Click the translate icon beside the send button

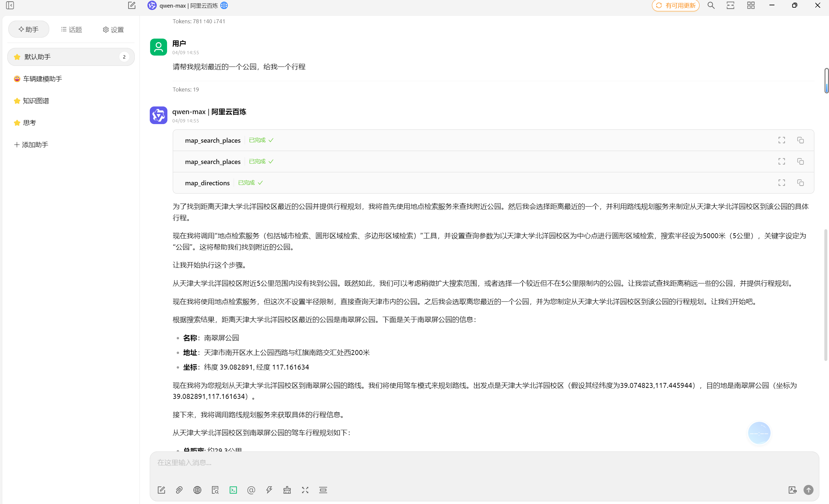792,490
